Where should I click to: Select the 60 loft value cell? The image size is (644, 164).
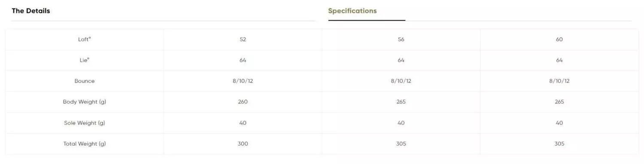[x=559, y=39]
